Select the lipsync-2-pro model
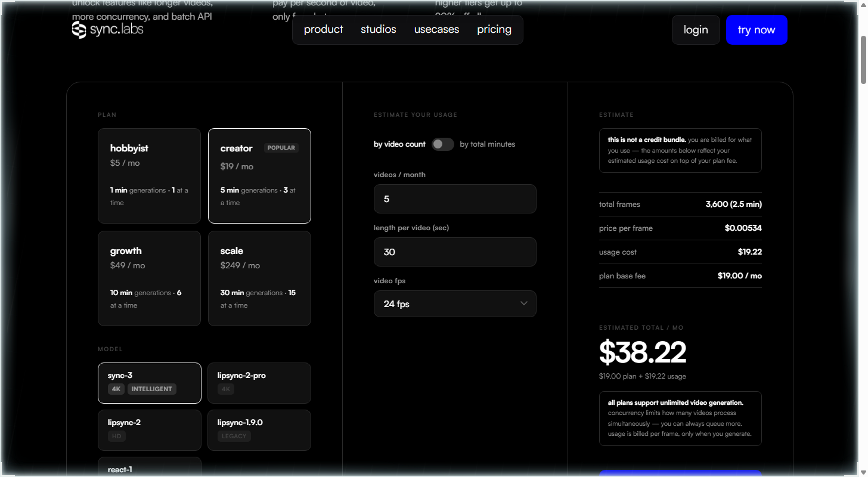 pos(259,383)
